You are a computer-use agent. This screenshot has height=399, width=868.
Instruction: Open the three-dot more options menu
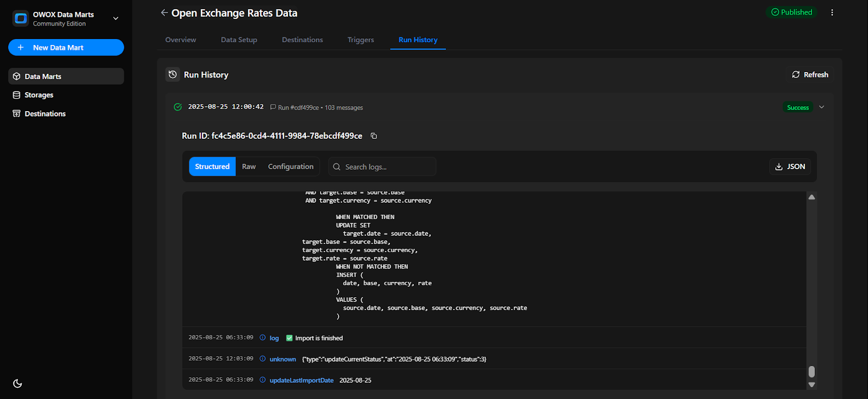click(x=832, y=12)
